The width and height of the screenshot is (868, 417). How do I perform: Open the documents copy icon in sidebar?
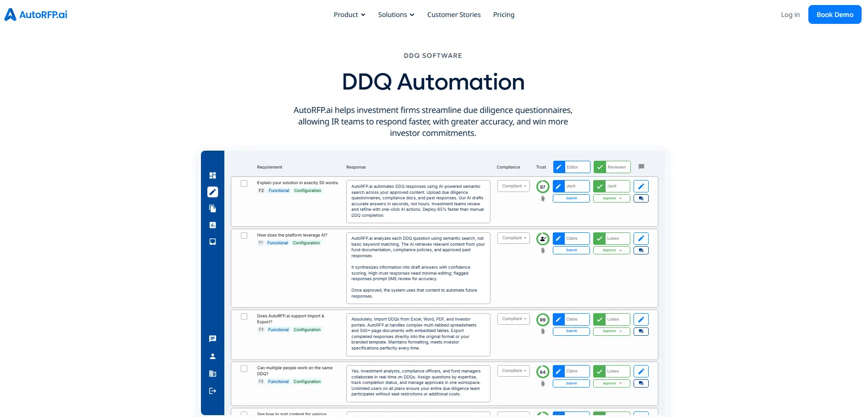[212, 208]
